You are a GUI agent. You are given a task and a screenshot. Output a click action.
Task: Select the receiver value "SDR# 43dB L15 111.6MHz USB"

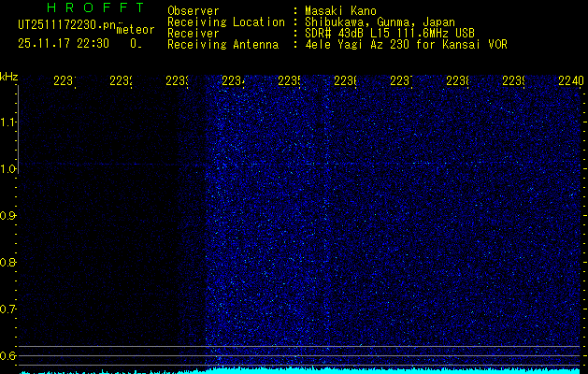(390, 34)
